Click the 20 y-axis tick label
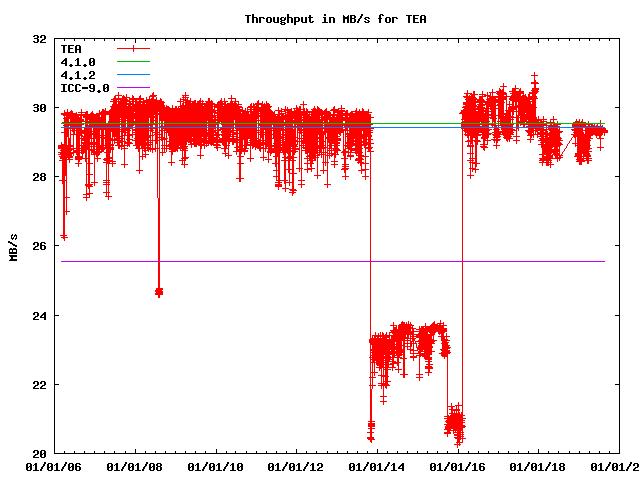Image resolution: width=640 pixels, height=480 pixels. point(38,454)
